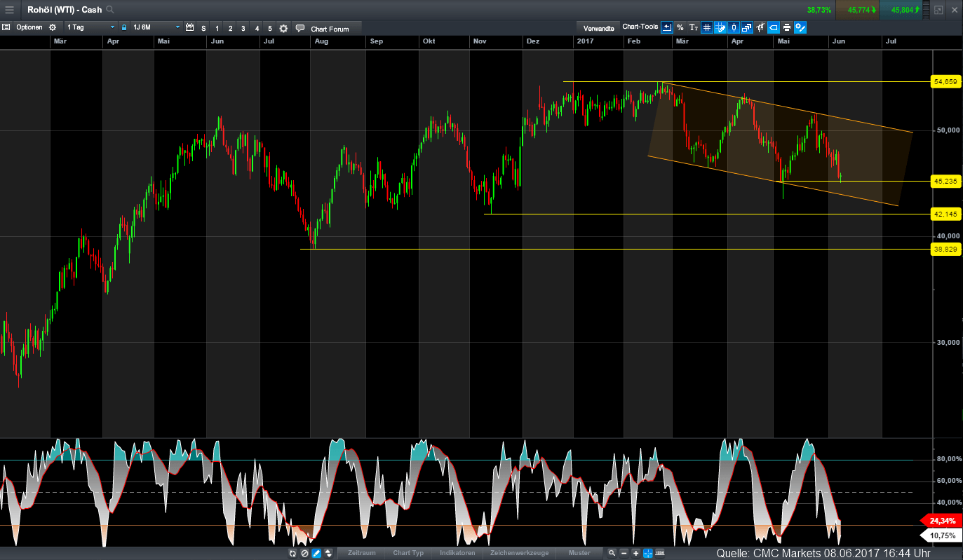Open the Zeichenwerkzeuge tab
The width and height of the screenshot is (963, 560).
pos(519,553)
